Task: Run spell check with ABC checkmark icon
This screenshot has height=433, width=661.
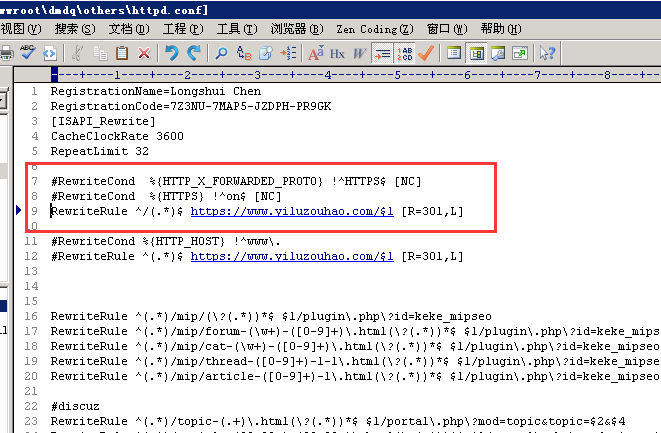Action: coord(28,53)
